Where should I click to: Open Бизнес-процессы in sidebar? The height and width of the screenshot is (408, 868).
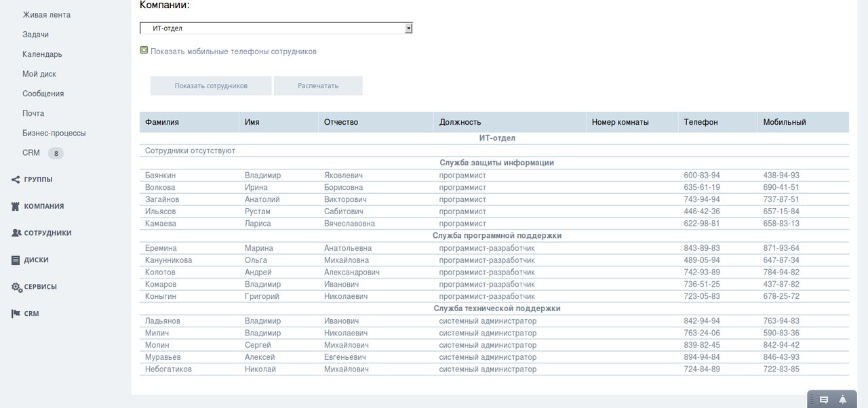[x=54, y=133]
